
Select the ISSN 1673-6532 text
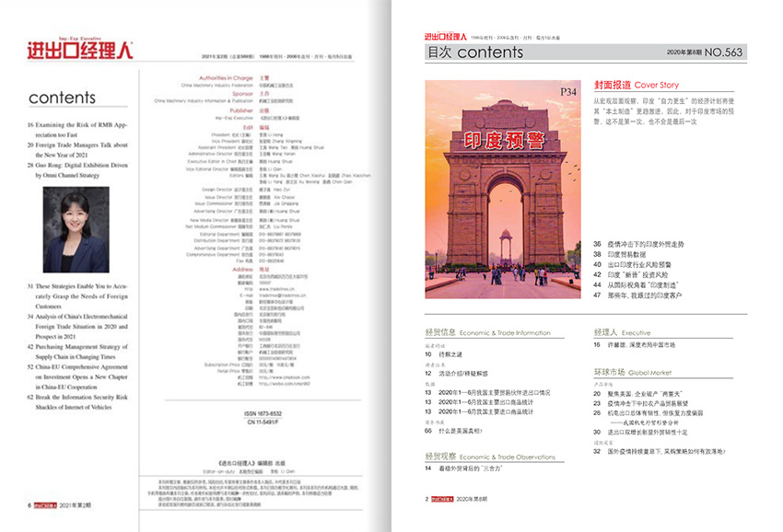pos(263,413)
